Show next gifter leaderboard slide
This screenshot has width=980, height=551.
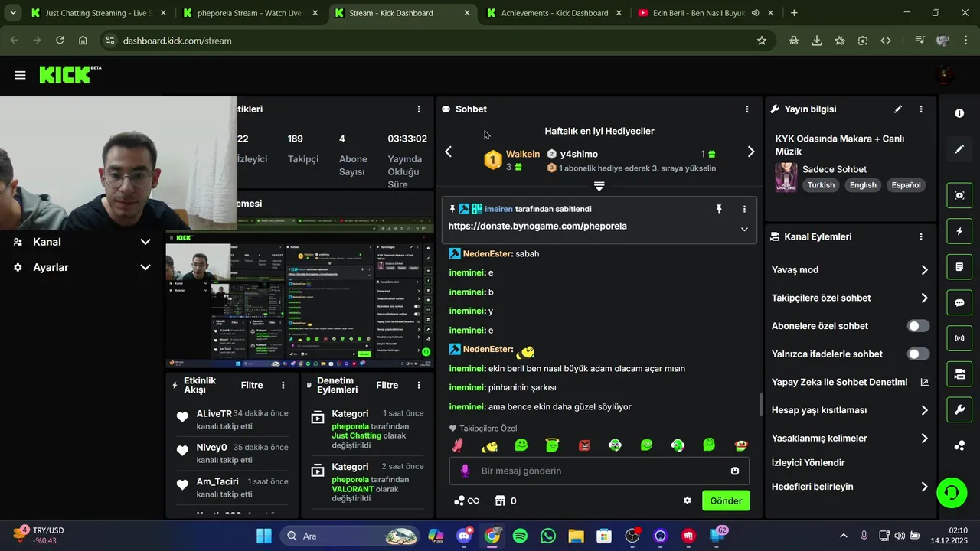click(750, 152)
